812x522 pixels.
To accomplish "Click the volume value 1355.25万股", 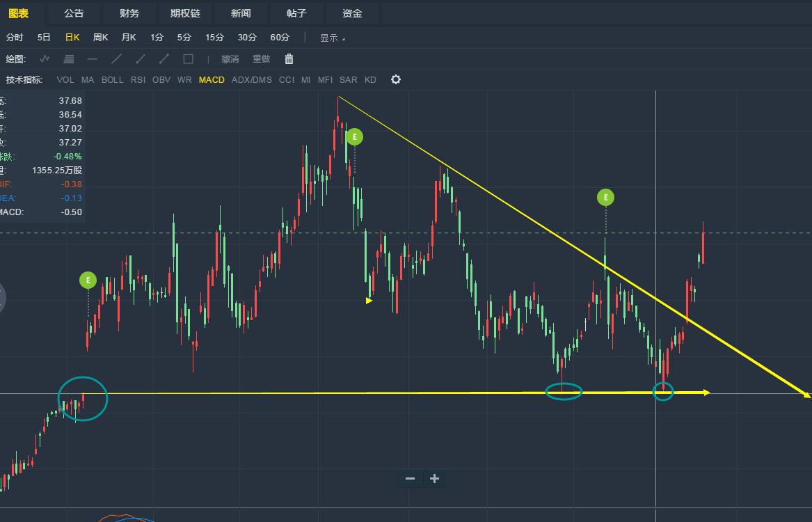I will point(57,171).
